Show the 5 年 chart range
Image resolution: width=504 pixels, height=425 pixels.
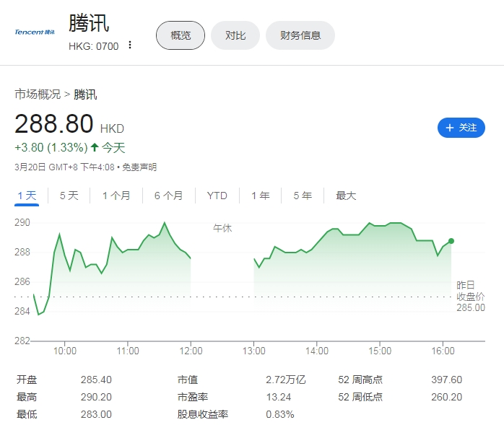[x=302, y=196]
